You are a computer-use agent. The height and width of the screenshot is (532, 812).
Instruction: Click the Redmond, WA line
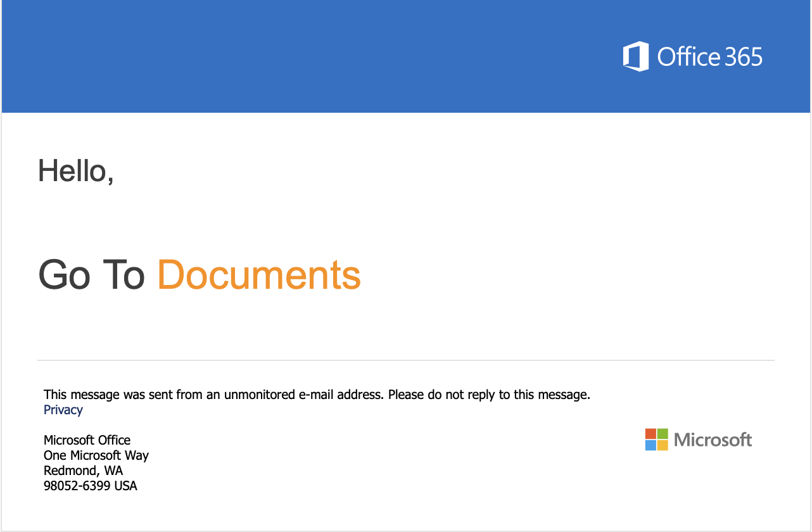coord(83,471)
